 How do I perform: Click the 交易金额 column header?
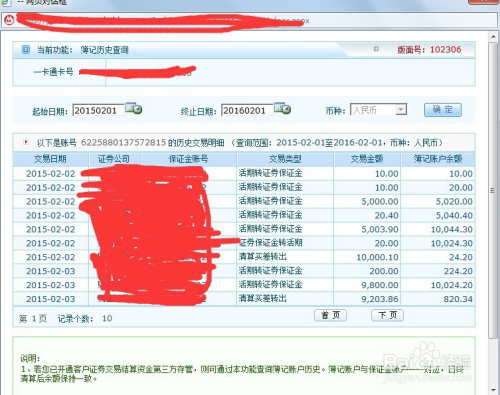(x=367, y=159)
